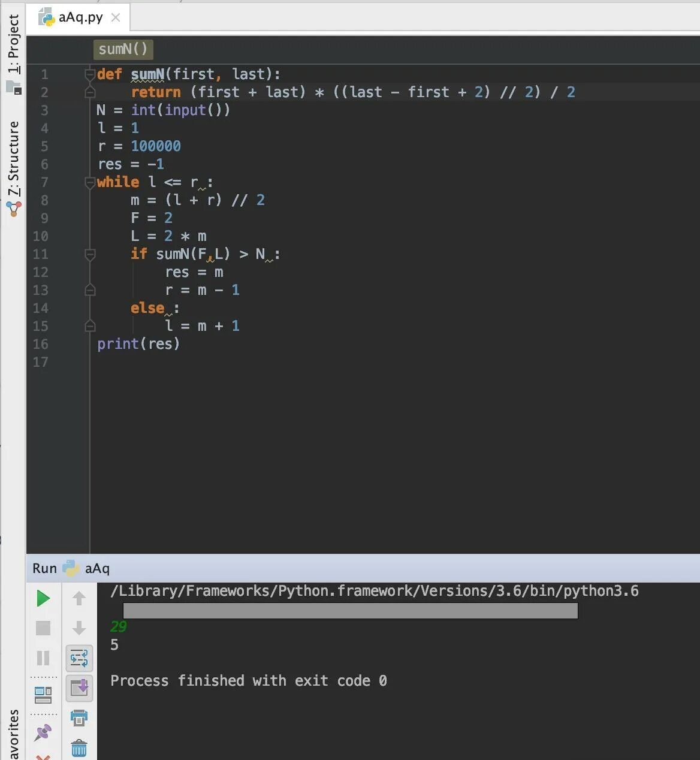Click line number 5 in the gutter

44,146
